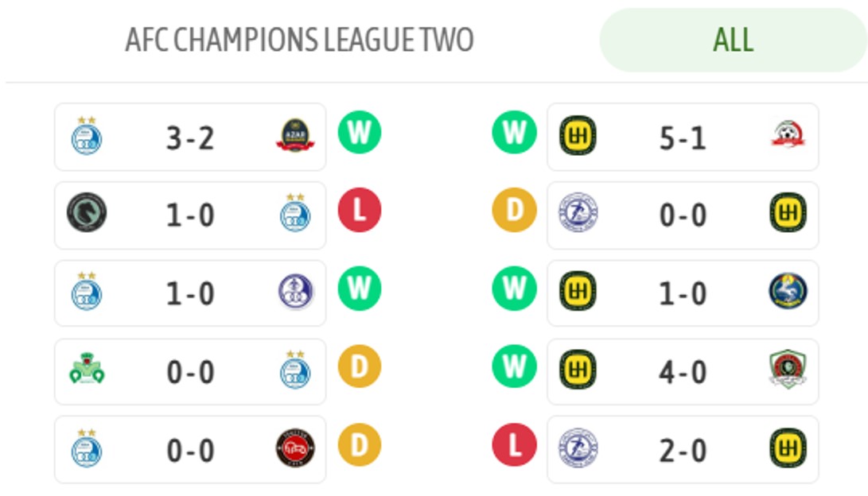
Task: Open the 5-1 match result
Action: point(683,138)
